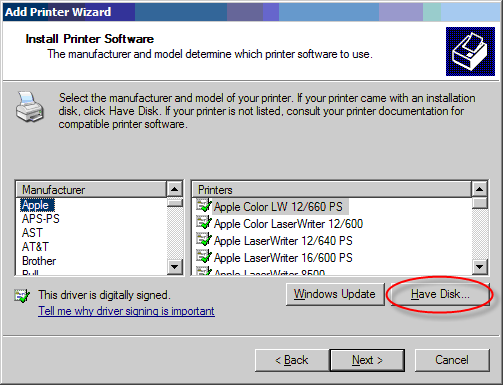Open 'Tell me why driver signing is important'
Screen dimensions: 503x385
pos(126,311)
